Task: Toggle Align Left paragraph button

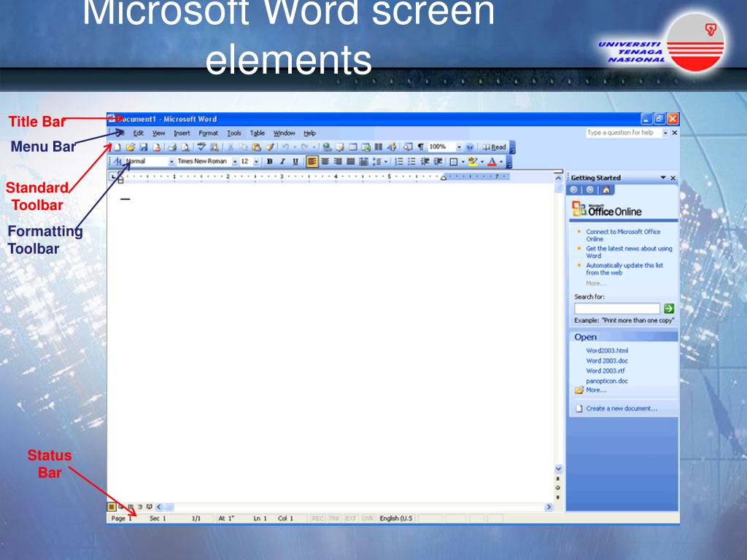Action: (312, 162)
